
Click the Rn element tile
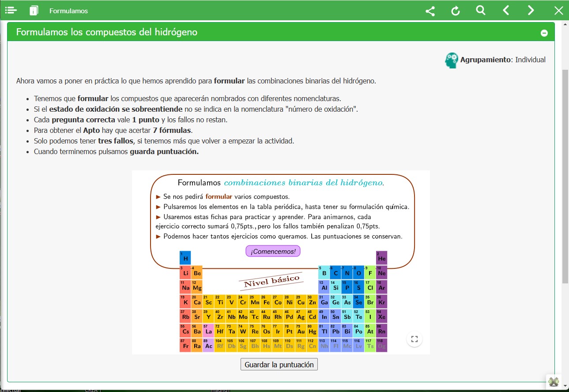pos(381,331)
